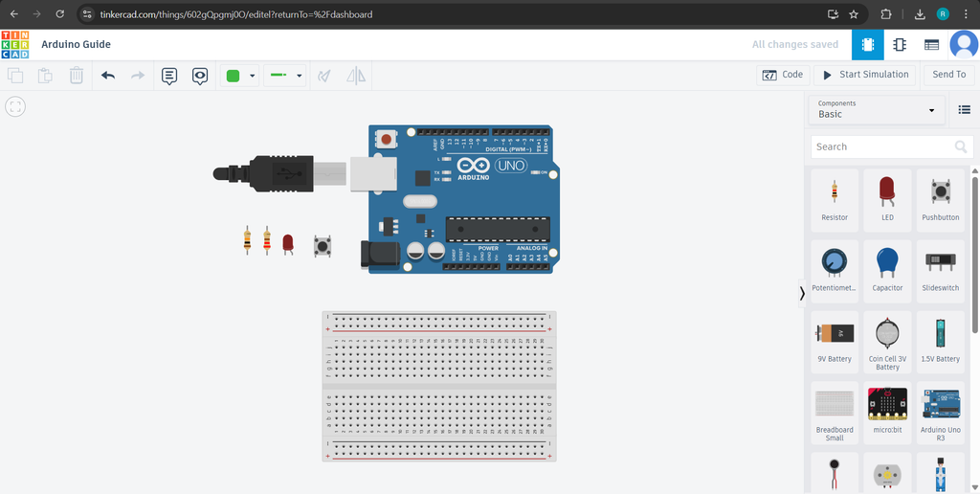The width and height of the screenshot is (980, 494).
Task: Click the Mirror flip icon
Action: 356,76
